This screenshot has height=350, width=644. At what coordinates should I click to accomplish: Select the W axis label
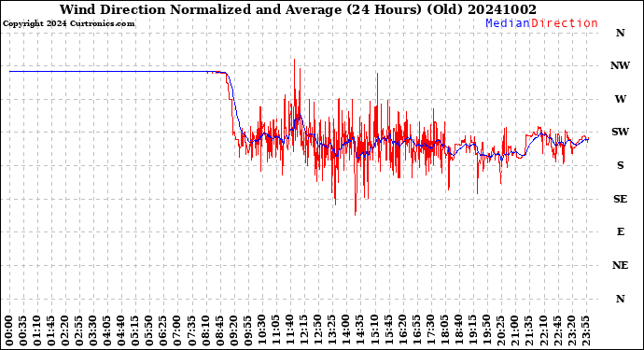coord(620,99)
